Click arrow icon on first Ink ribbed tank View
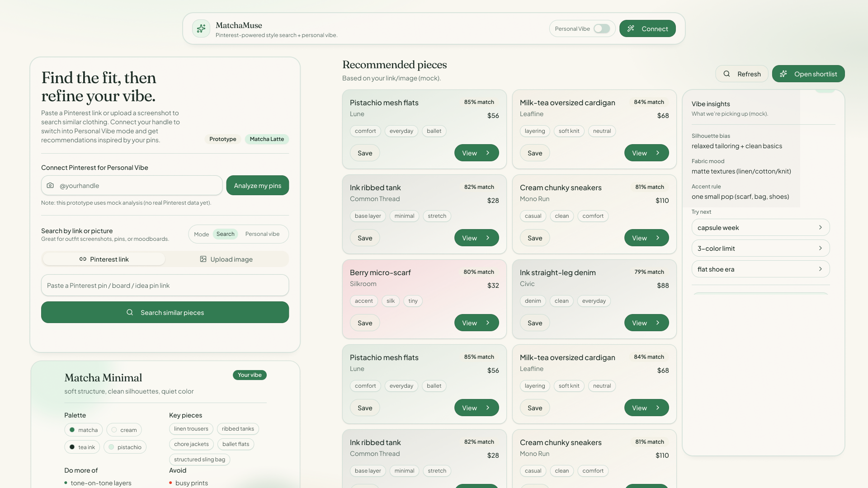This screenshot has height=488, width=868. tap(488, 238)
